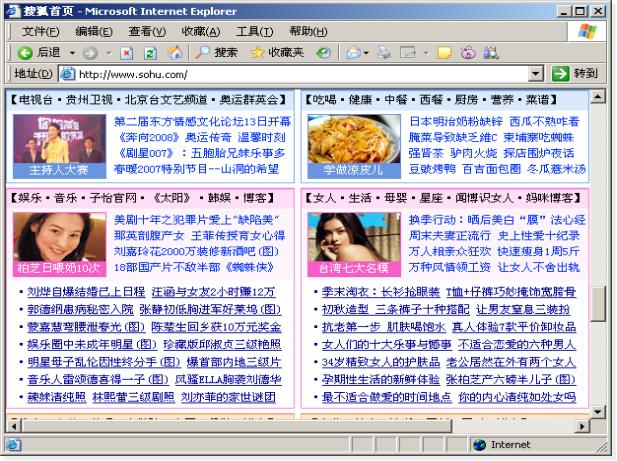Stop page loading with the red X icon
This screenshot has height=461, width=617.
tap(127, 53)
